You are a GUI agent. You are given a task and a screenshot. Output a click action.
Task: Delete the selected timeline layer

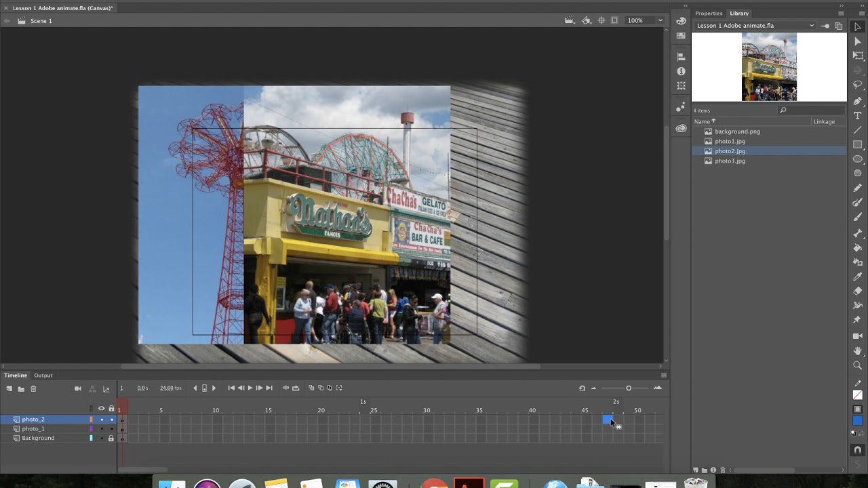33,388
